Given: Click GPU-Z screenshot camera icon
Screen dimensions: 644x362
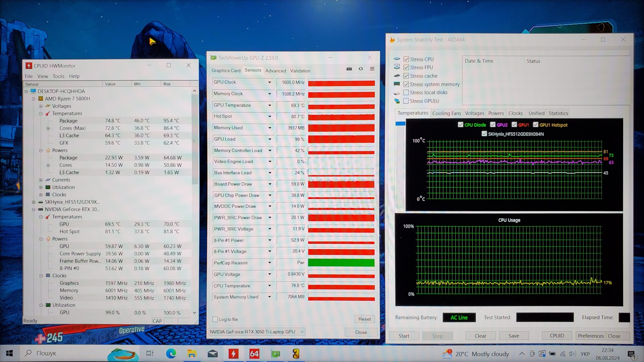Looking at the screenshot, I should 349,69.
